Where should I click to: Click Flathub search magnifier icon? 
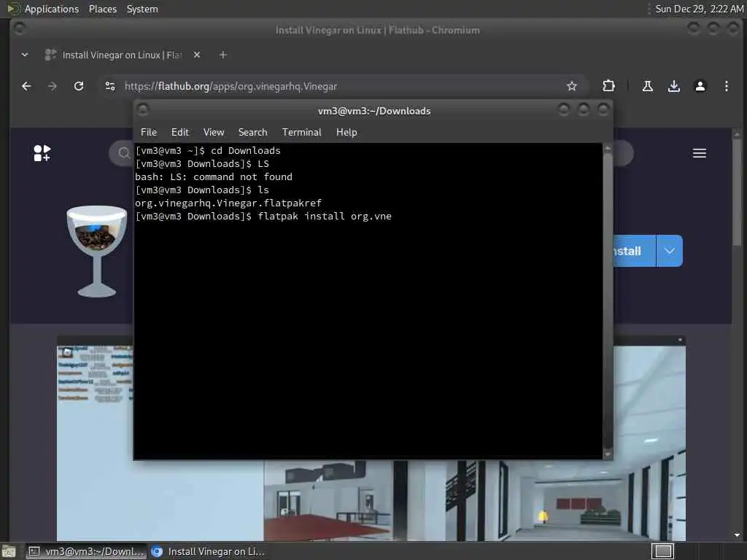pyautogui.click(x=124, y=153)
